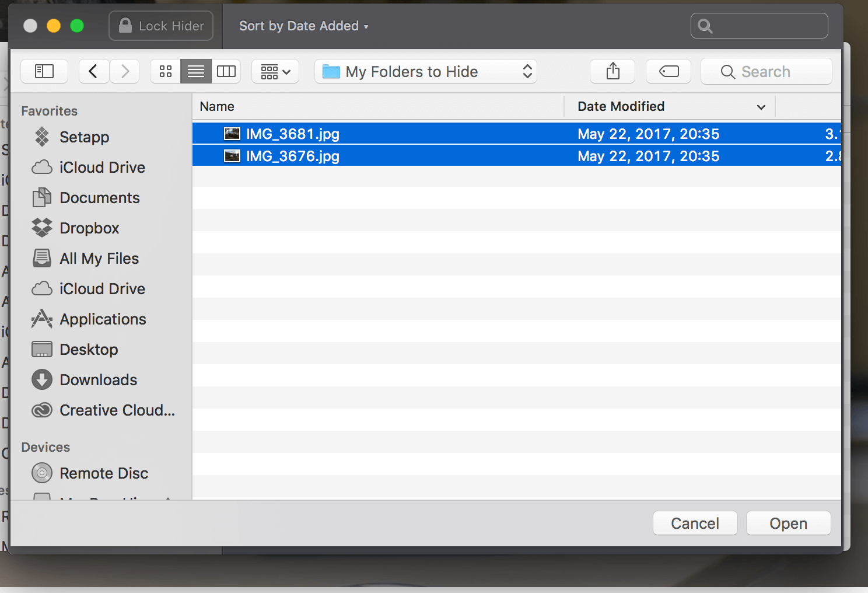Select Remote Disc under Devices
This screenshot has width=868, height=593.
(104, 473)
